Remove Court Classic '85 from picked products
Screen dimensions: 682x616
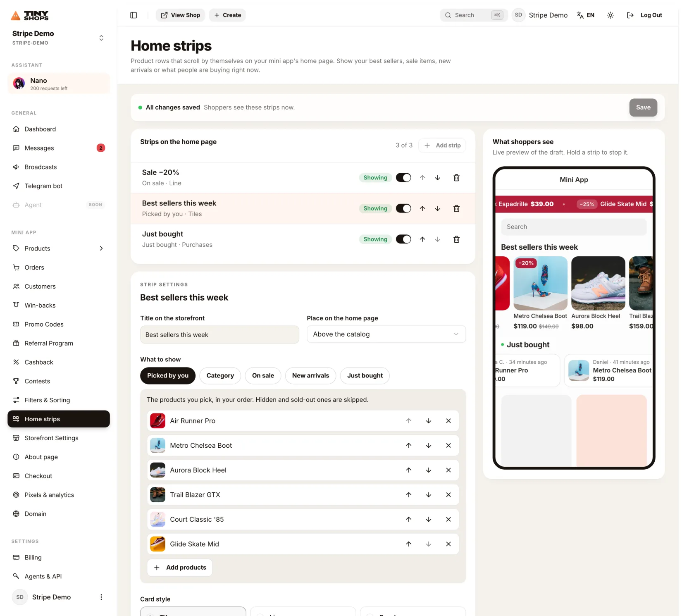tap(448, 520)
